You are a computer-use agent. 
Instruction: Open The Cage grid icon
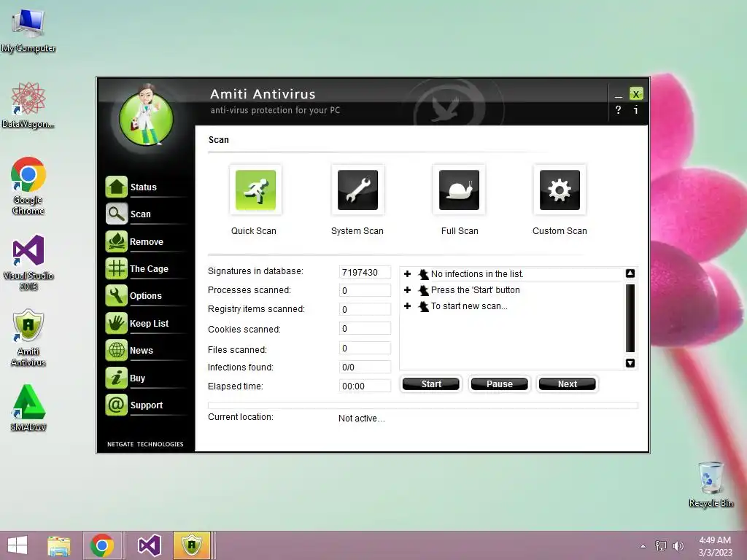coord(116,268)
